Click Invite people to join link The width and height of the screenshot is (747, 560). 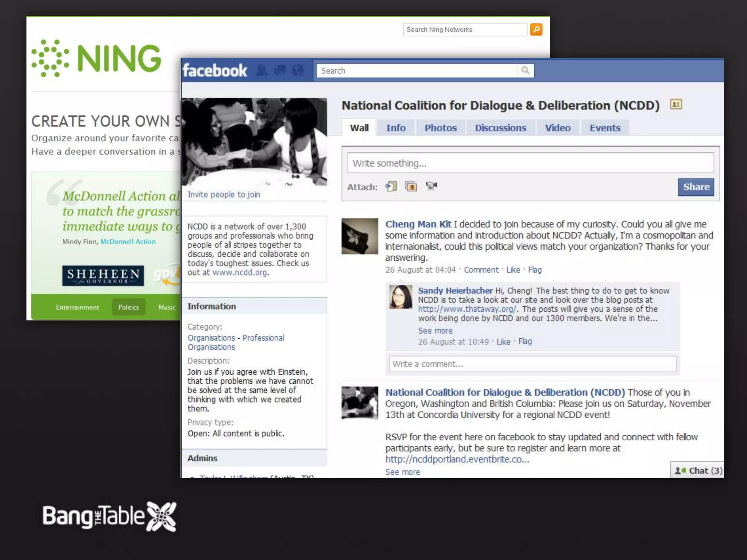point(224,195)
